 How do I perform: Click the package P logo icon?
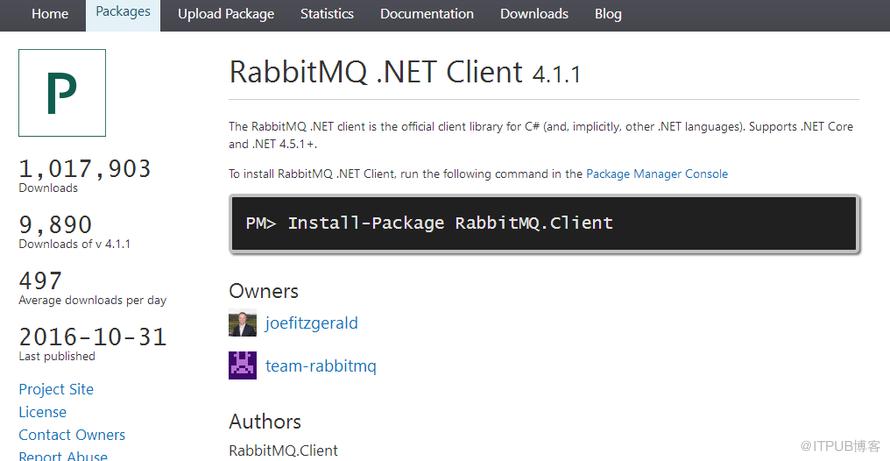(x=62, y=93)
